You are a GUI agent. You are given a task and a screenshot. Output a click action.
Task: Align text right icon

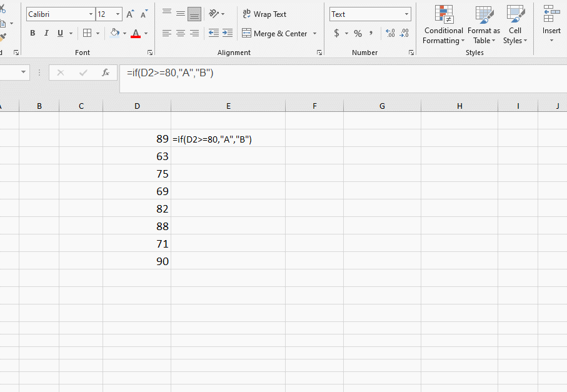194,33
